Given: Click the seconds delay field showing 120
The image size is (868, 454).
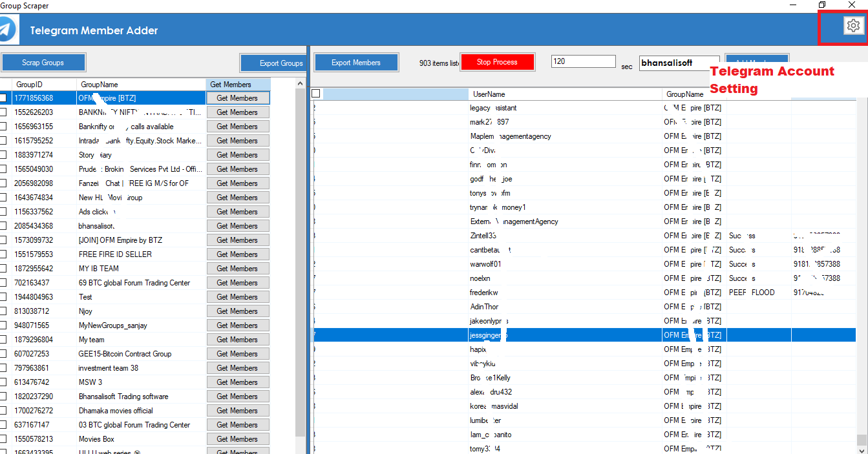Looking at the screenshot, I should 584,61.
